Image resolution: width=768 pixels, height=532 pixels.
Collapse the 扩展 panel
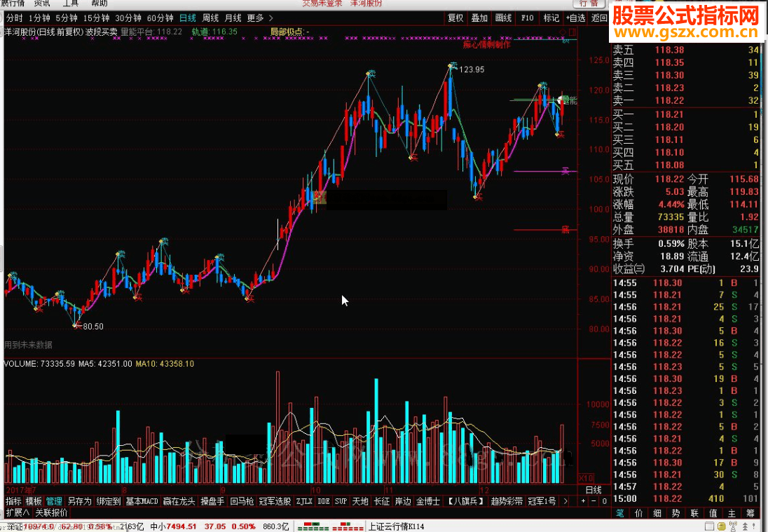click(18, 513)
